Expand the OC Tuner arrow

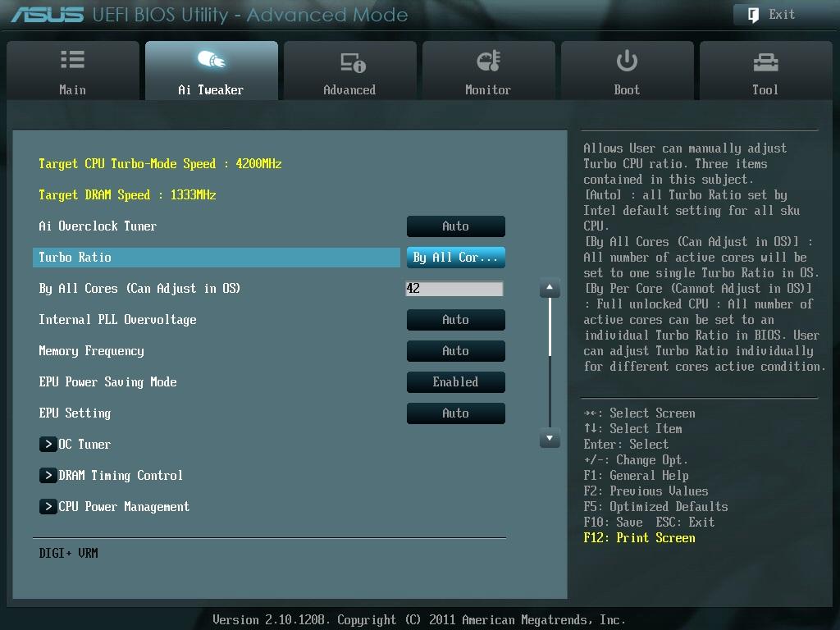pos(48,444)
